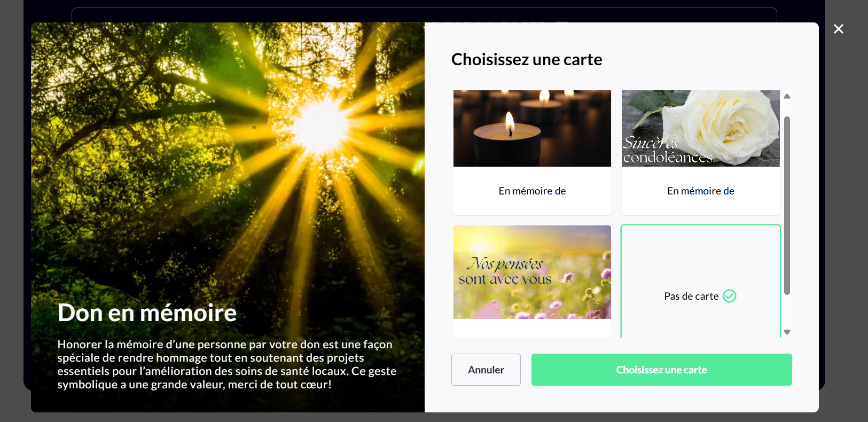Click the green checkmark beside Pas de carte

tap(730, 296)
